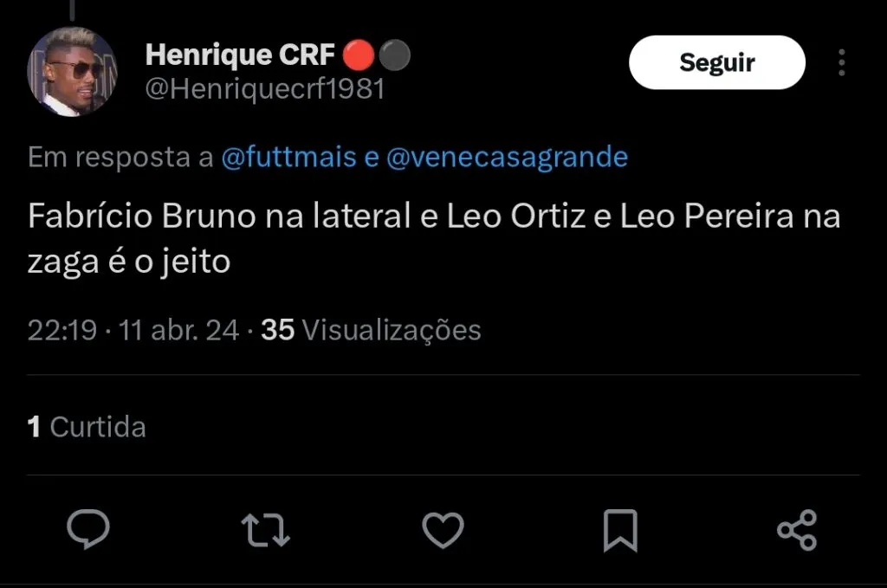
Task: Click the tweet text about Fabrício Bruno
Action: (x=433, y=237)
